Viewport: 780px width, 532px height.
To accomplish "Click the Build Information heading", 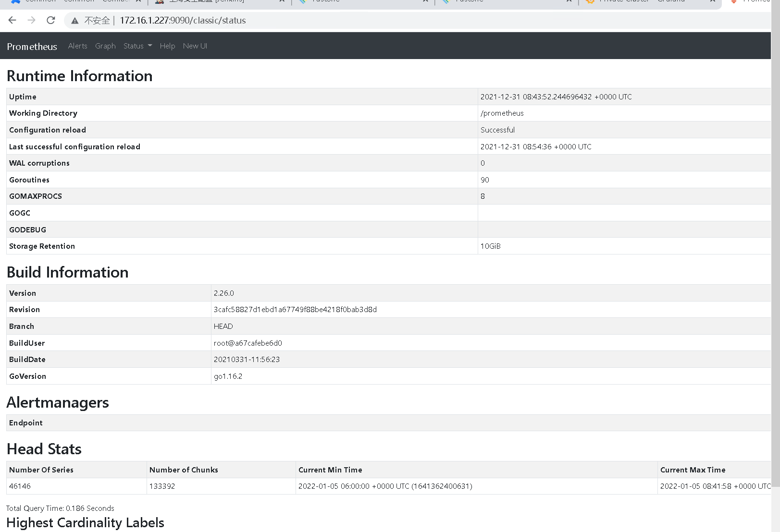I will (x=68, y=272).
